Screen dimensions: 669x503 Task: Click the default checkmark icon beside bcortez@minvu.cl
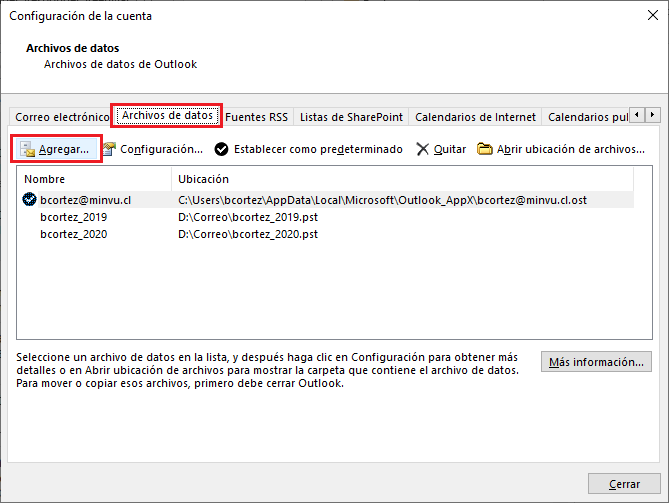(x=29, y=199)
